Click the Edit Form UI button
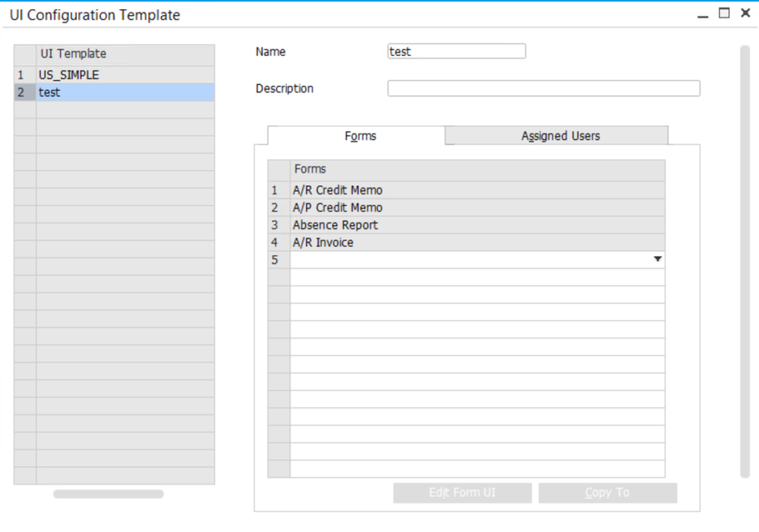Screen dimensions: 759x532 462,492
